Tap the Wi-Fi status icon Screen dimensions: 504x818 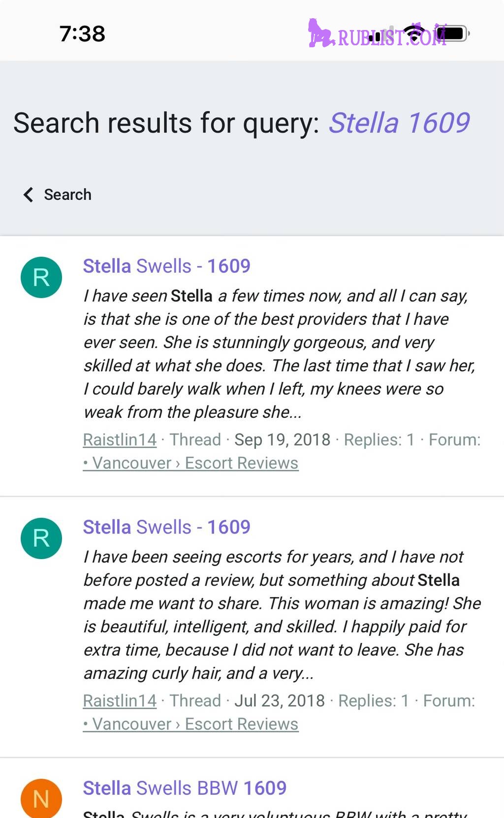coord(414,33)
